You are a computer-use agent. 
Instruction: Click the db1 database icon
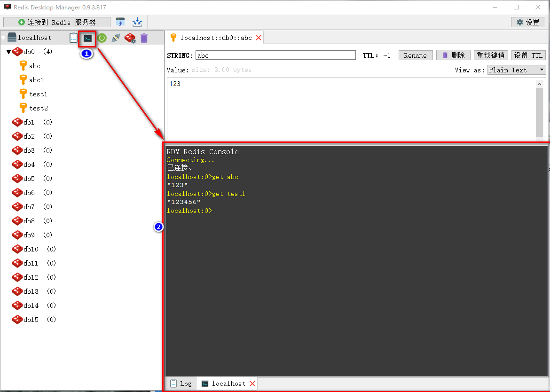pyautogui.click(x=17, y=122)
